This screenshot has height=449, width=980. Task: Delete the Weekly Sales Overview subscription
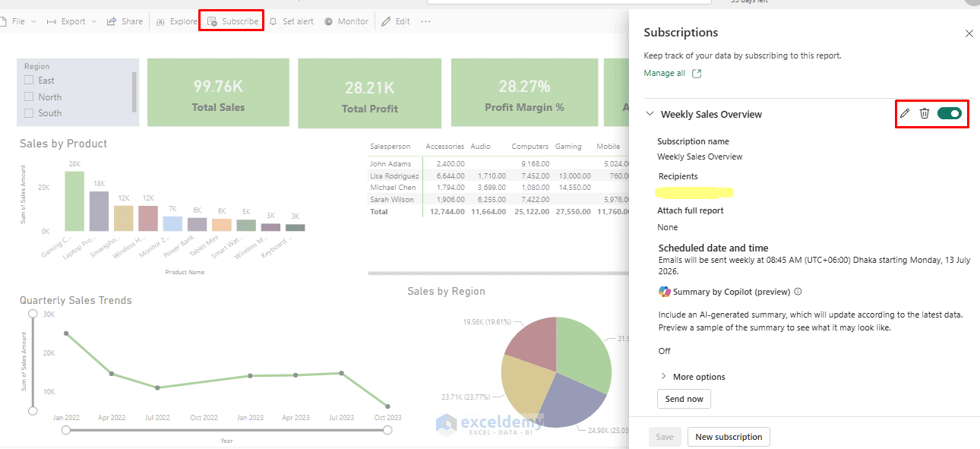(x=925, y=113)
